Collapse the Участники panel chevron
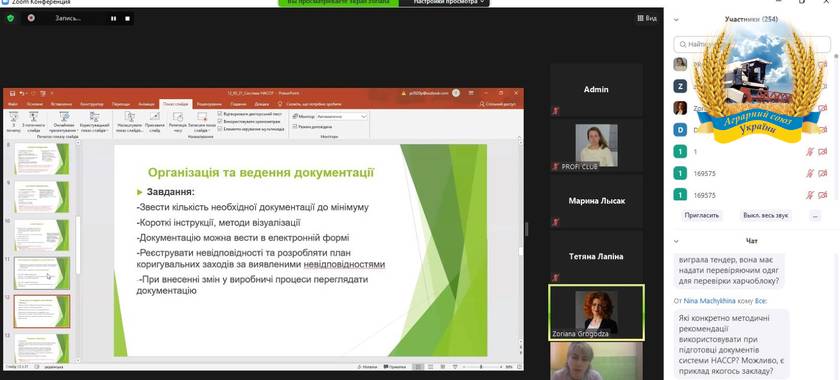The height and width of the screenshot is (380, 840). 676,19
